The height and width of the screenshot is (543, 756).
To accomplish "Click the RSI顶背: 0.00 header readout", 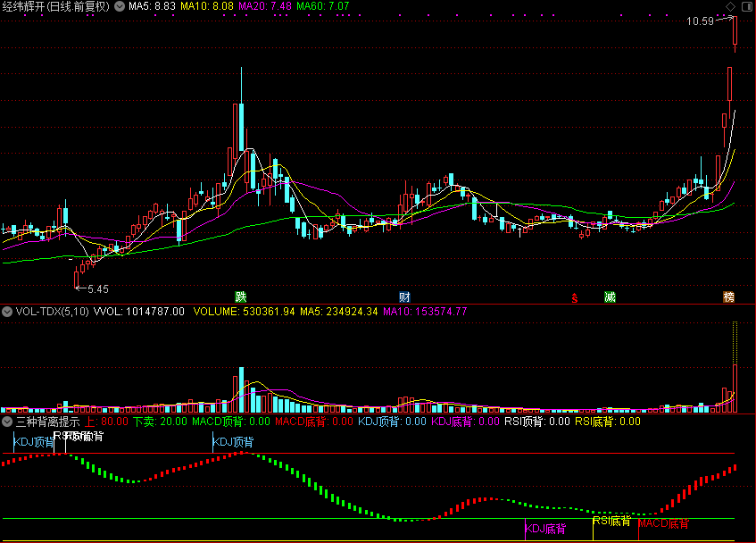I will coord(537,422).
